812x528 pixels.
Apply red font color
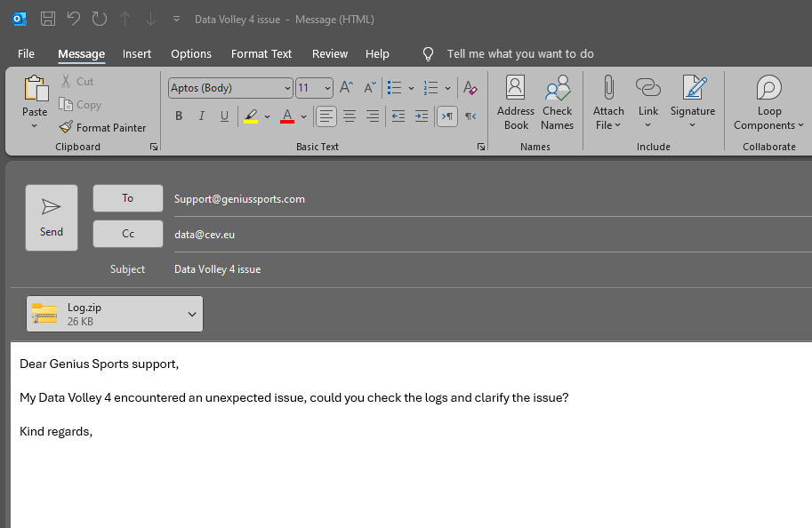tap(287, 116)
